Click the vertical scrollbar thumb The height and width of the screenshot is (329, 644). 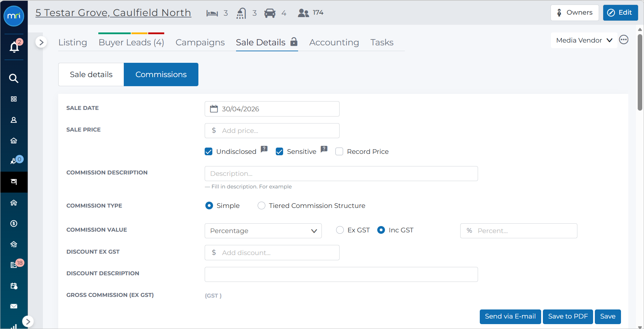(640, 72)
